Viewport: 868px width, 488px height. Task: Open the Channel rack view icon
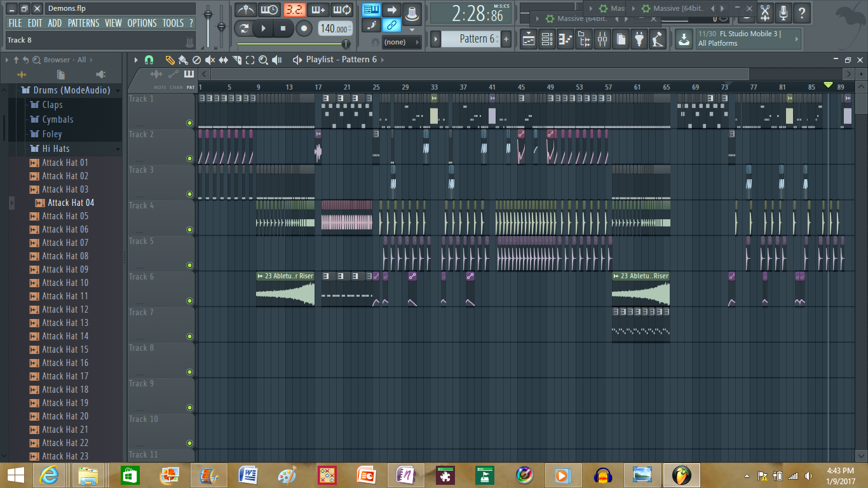(547, 39)
